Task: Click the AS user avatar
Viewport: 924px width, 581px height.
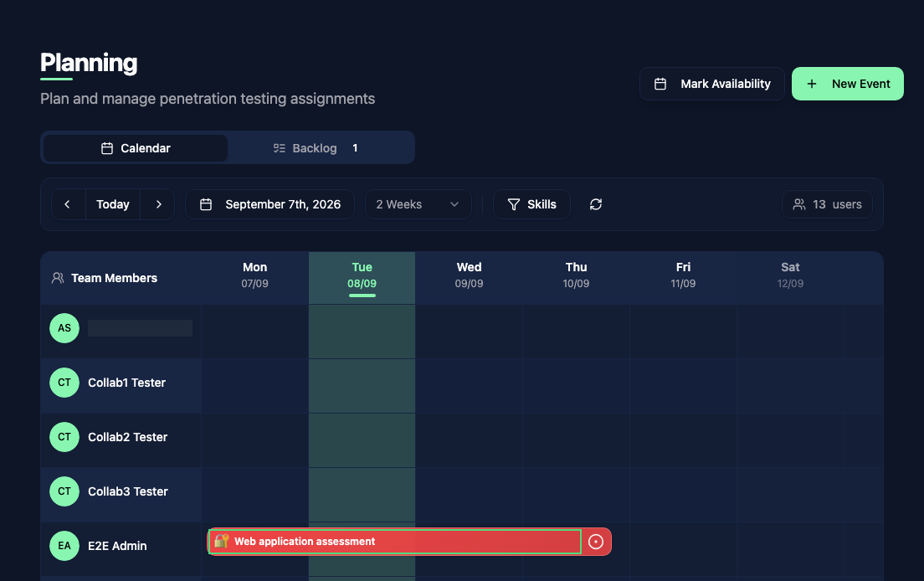Action: pos(64,328)
